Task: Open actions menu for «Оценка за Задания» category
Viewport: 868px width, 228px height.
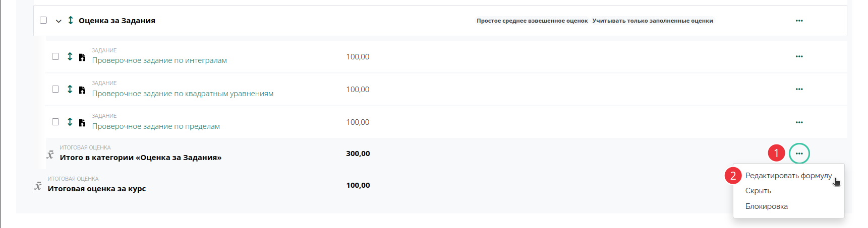Action: coord(799,21)
